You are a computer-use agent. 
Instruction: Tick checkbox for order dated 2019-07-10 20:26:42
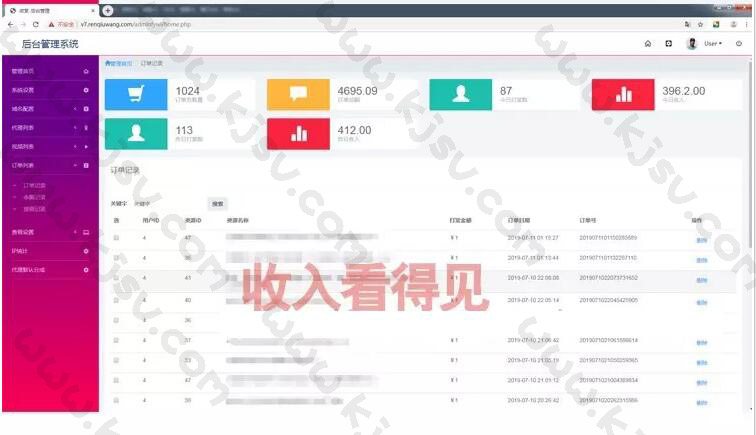click(116, 400)
